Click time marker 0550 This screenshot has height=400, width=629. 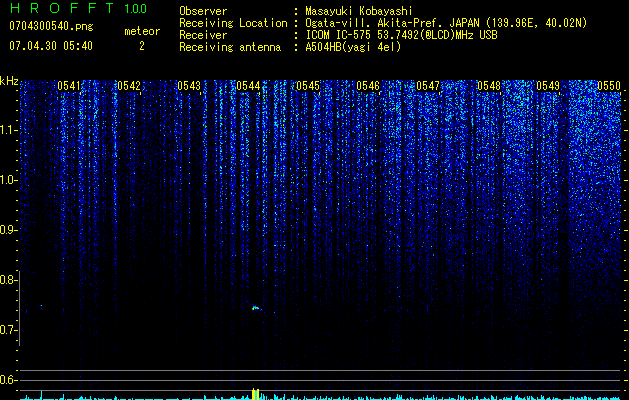click(x=609, y=86)
